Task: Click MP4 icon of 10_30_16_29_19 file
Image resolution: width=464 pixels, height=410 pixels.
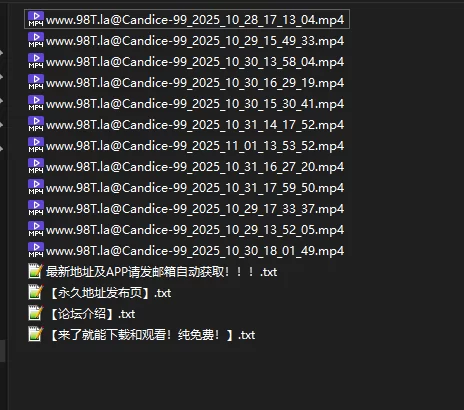Action: click(x=36, y=82)
